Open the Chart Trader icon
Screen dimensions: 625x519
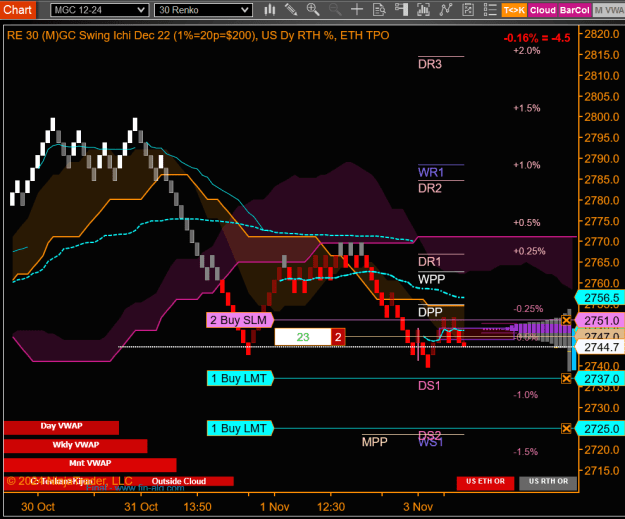pos(401,10)
